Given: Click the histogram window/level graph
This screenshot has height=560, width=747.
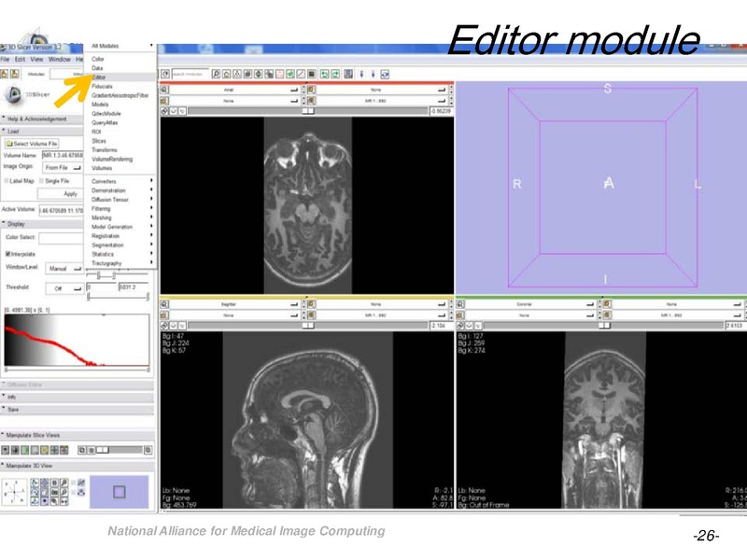Looking at the screenshot, I should [77, 340].
